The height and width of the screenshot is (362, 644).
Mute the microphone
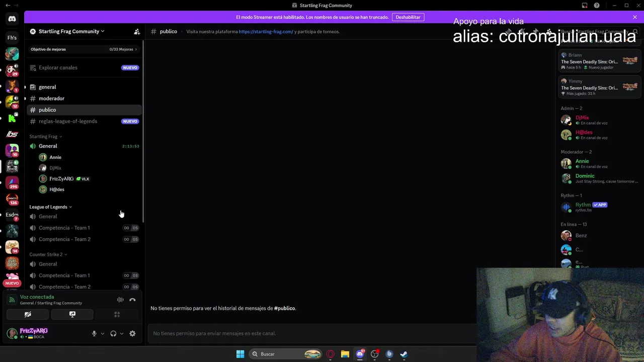[x=94, y=333]
